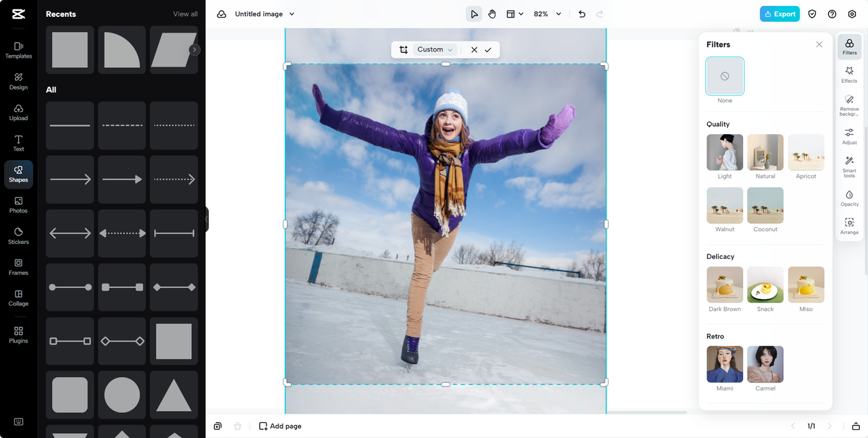Image resolution: width=868 pixels, height=438 pixels.
Task: Open the Photos sidebar panel
Action: point(18,205)
